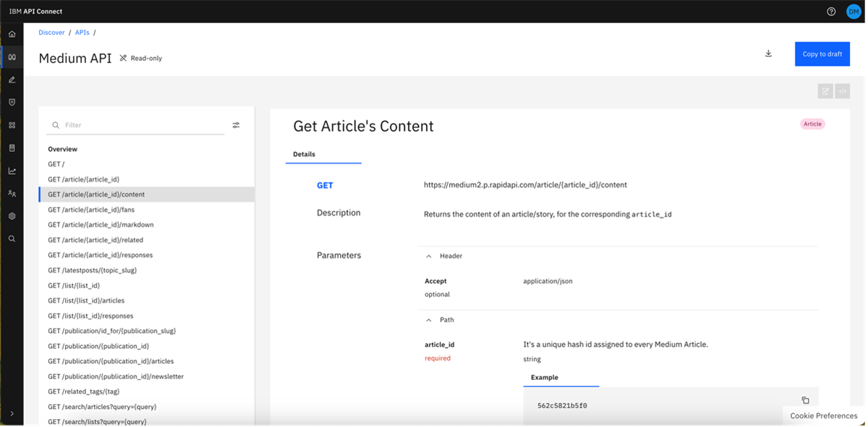
Task: Switch to the form view icon
Action: tap(825, 91)
